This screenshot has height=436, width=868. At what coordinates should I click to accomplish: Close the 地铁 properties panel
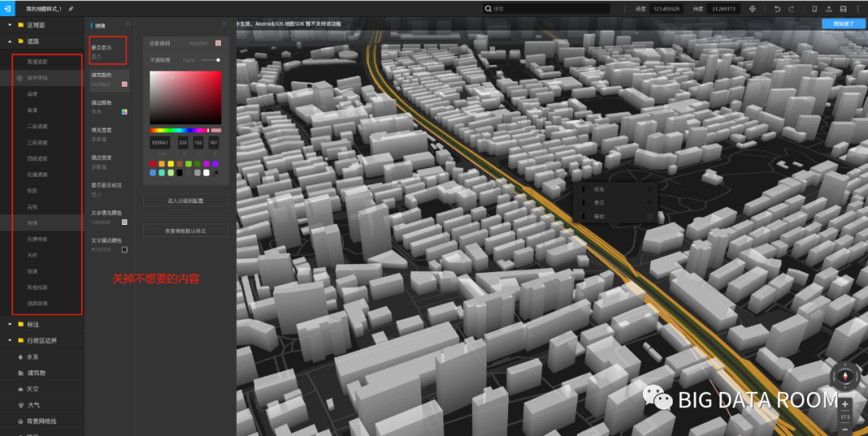(128, 23)
